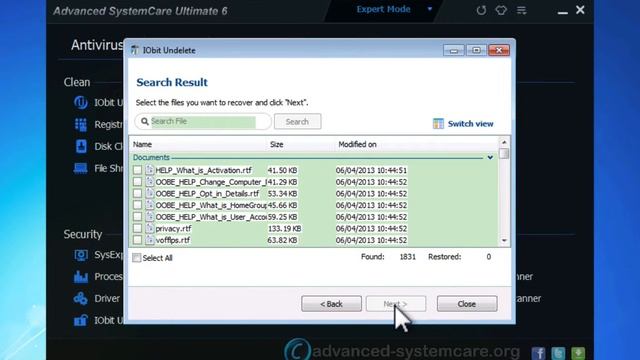Viewport: 640px width, 360px height.
Task: Click the Expert Mode label
Action: [x=383, y=9]
